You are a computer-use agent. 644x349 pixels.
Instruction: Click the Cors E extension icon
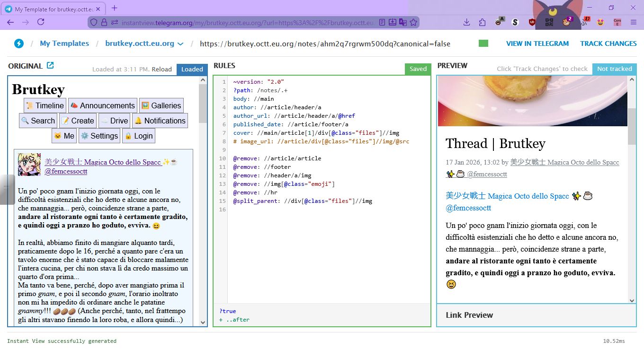(x=617, y=22)
